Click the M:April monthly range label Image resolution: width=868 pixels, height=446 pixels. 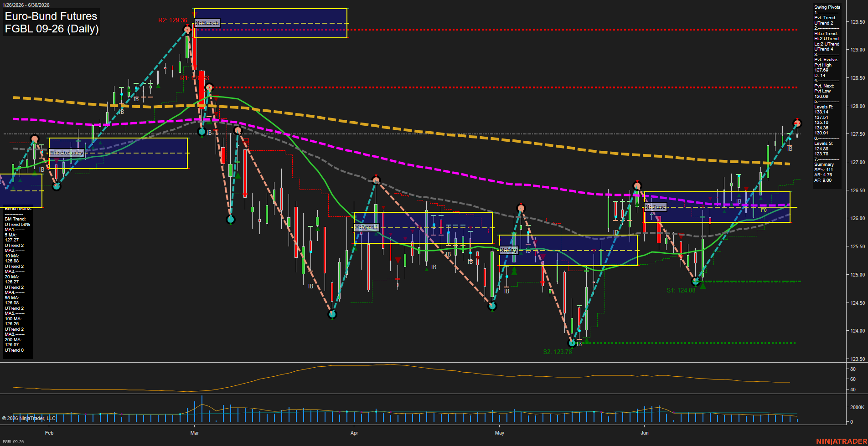(x=367, y=227)
